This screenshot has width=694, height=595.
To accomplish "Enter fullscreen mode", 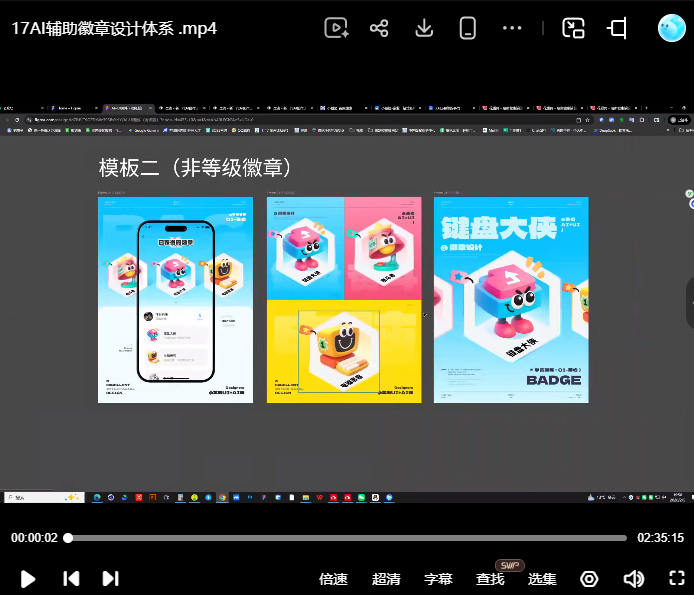I will coord(677,578).
